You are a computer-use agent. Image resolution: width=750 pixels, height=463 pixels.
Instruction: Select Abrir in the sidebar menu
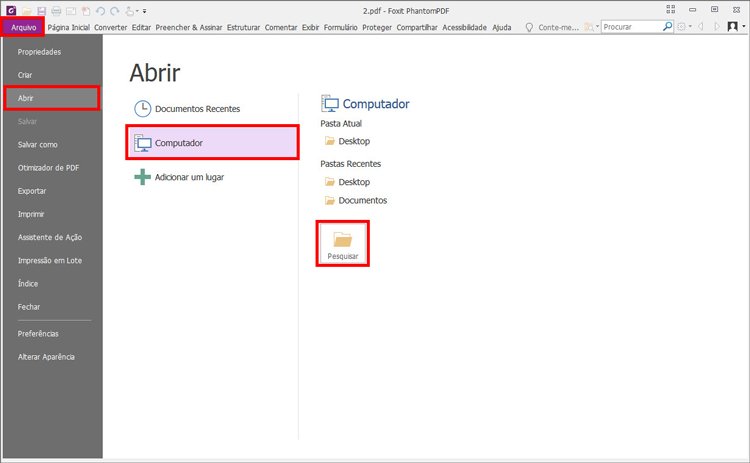click(x=52, y=98)
